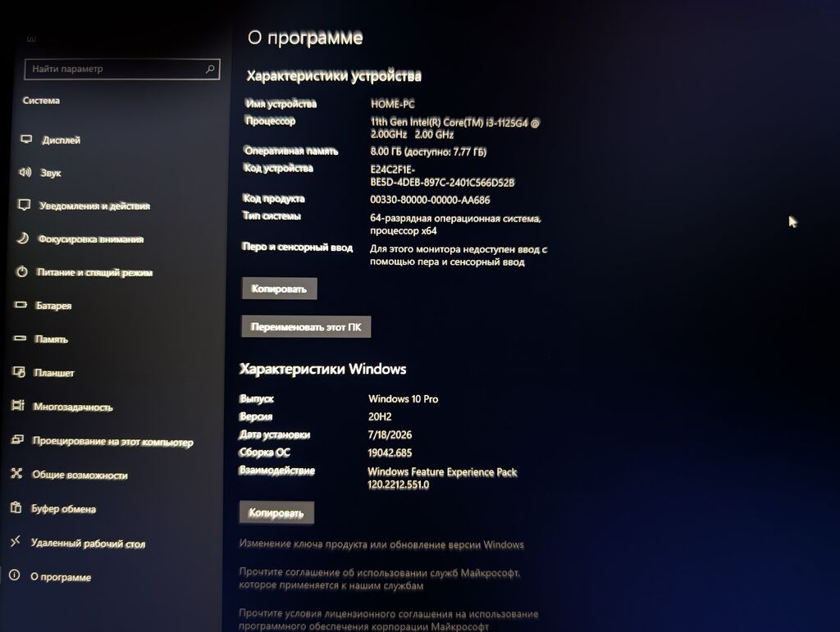Click the Tablet (Планшет) icon

[x=19, y=371]
